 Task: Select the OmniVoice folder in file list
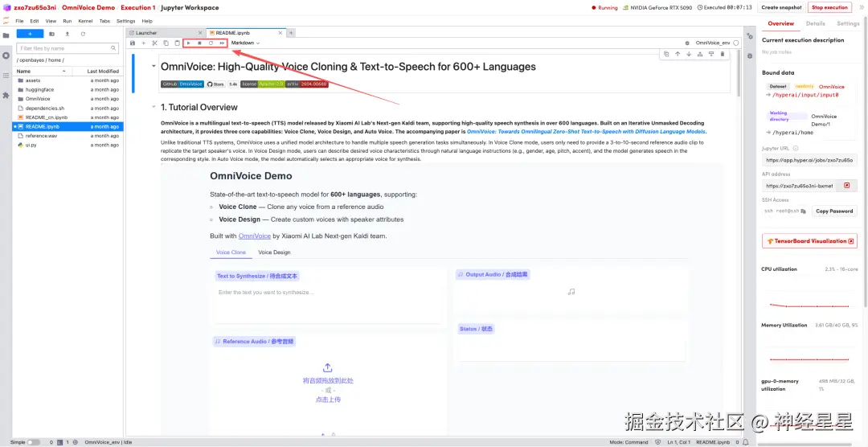tap(68, 99)
